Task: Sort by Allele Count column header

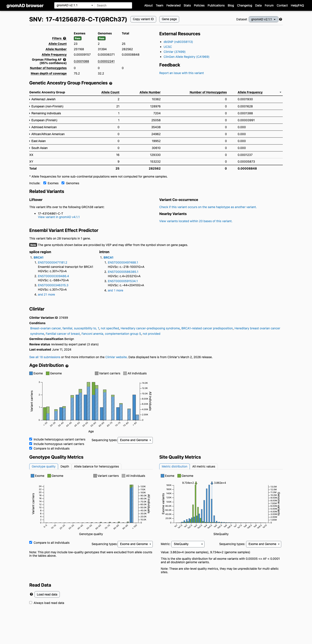Action: pos(110,92)
